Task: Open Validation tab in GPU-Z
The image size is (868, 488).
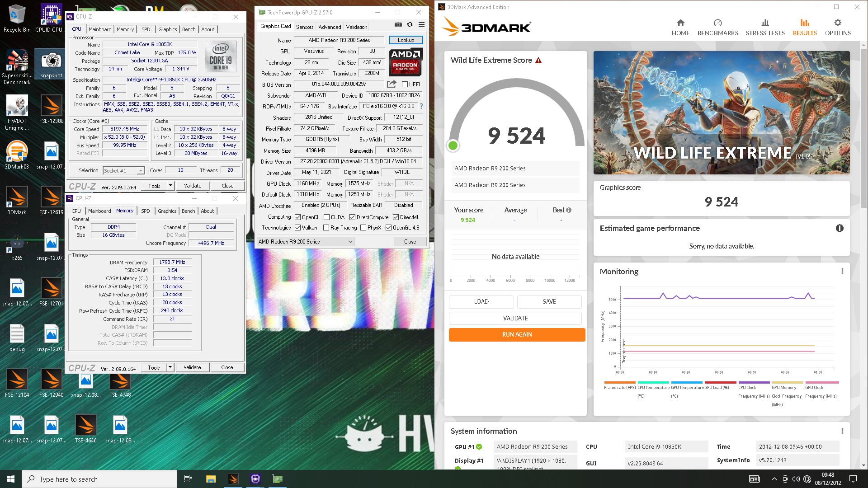Action: coord(356,27)
